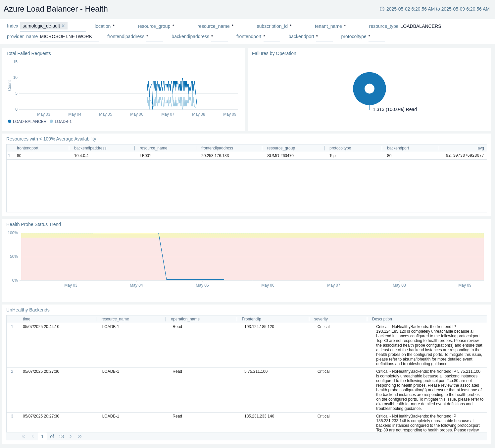Toggle LOAD-BALANCER legend series
This screenshot has height=448, width=495.
click(27, 122)
